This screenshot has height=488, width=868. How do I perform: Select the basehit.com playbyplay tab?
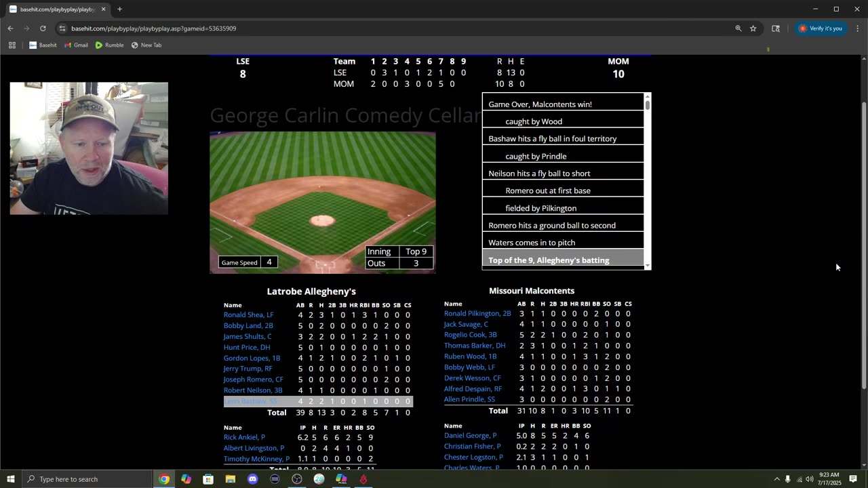(x=56, y=9)
